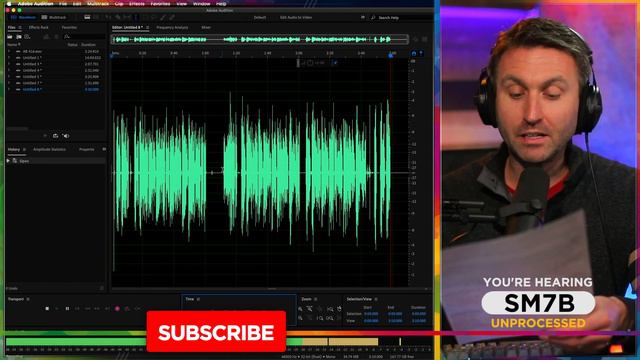The height and width of the screenshot is (360, 640).
Task: Open the Transport panel menu icon
Action: 28,299
